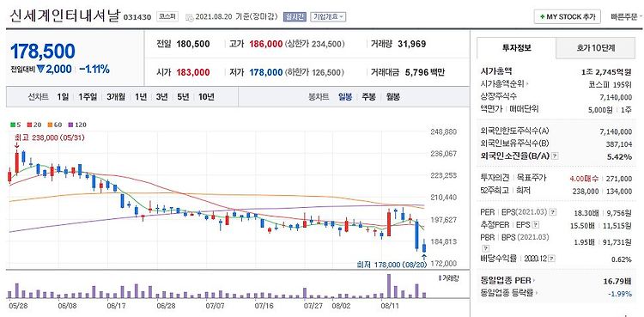644x317 pixels.
Task: Select the 월봉 monthly candle chart
Action: [393, 97]
